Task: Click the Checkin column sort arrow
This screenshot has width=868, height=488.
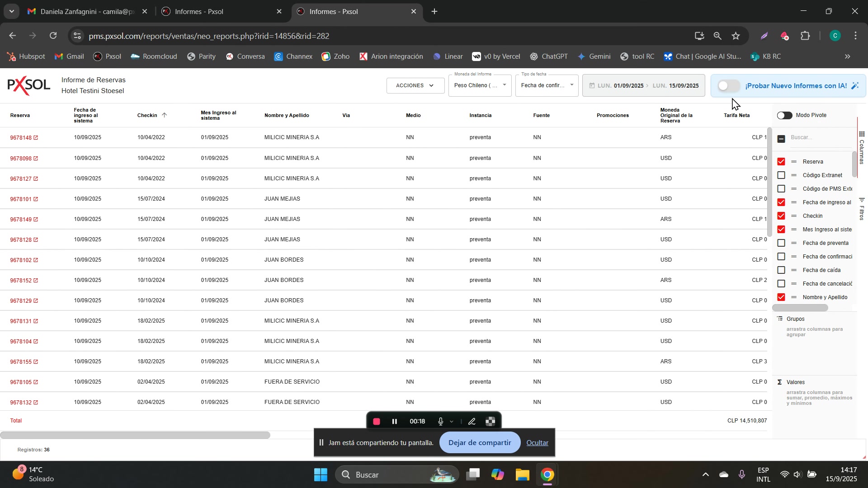Action: coord(165,115)
